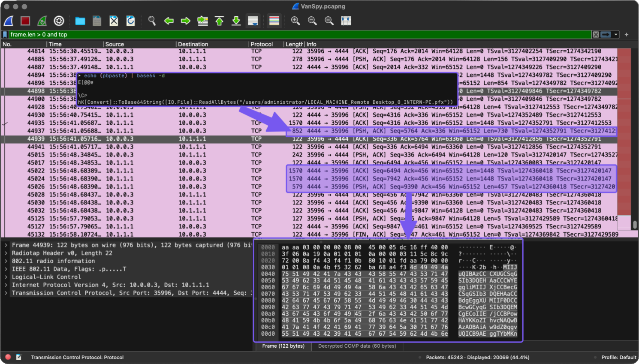The height and width of the screenshot is (364, 639).
Task: Reload this capture file icon
Action: (x=130, y=21)
